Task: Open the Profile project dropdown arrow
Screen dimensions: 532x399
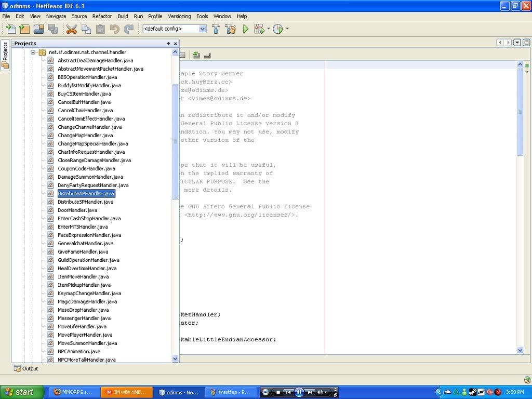Action: coord(287,29)
